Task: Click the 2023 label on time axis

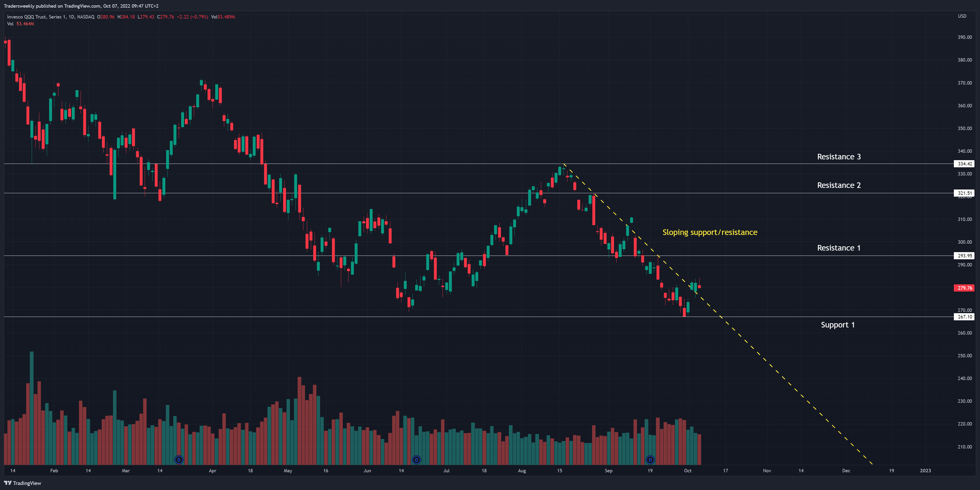Action: pos(925,471)
